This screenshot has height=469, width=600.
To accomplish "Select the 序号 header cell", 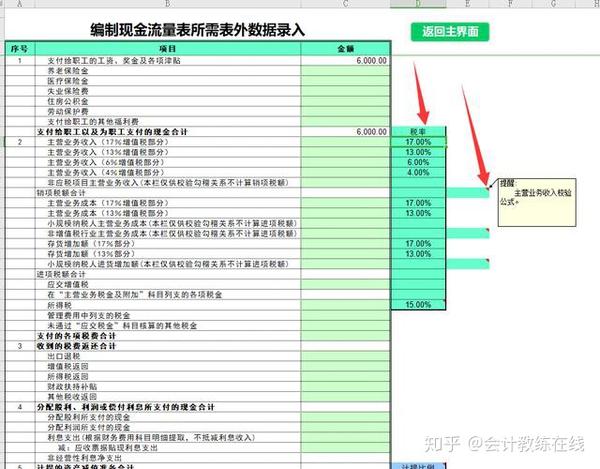I will (20, 49).
